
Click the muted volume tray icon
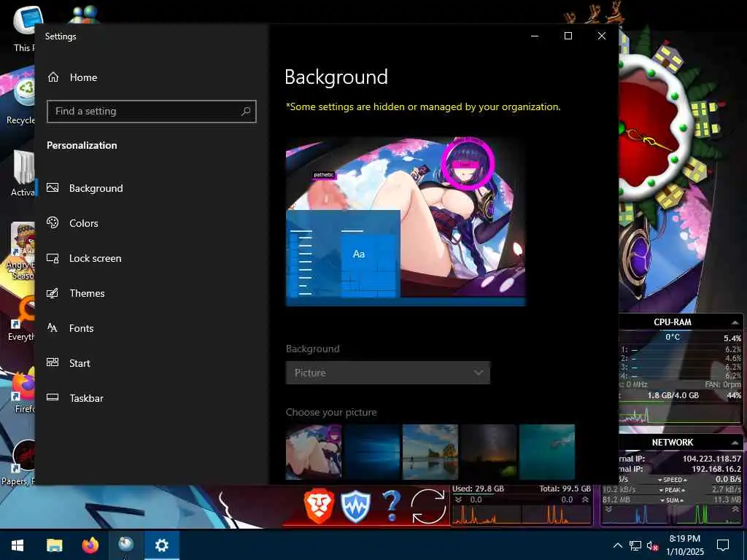click(653, 545)
